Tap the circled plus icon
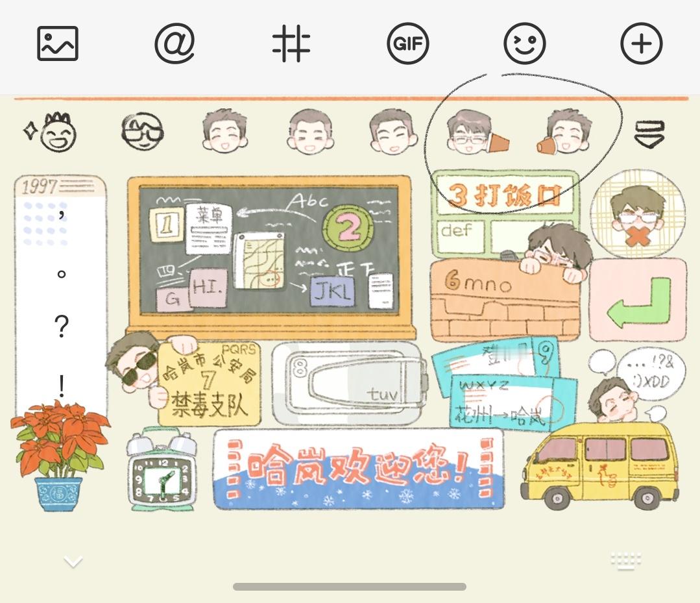The image size is (700, 603). tap(642, 43)
